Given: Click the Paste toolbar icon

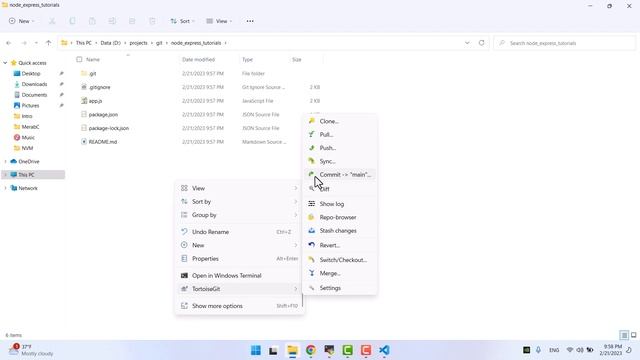Looking at the screenshot, I should pyautogui.click(x=92, y=21).
